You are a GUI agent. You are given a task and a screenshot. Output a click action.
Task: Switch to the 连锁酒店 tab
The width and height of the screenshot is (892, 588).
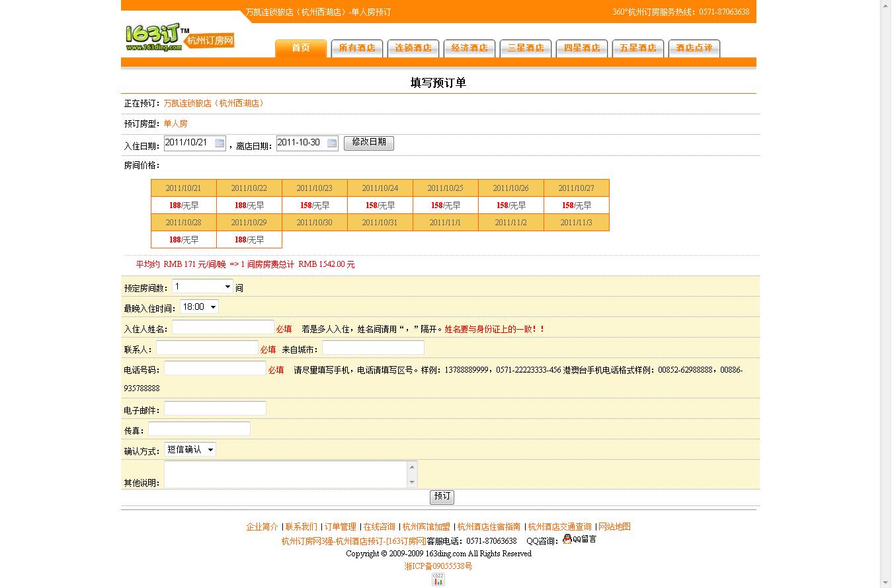click(x=413, y=48)
